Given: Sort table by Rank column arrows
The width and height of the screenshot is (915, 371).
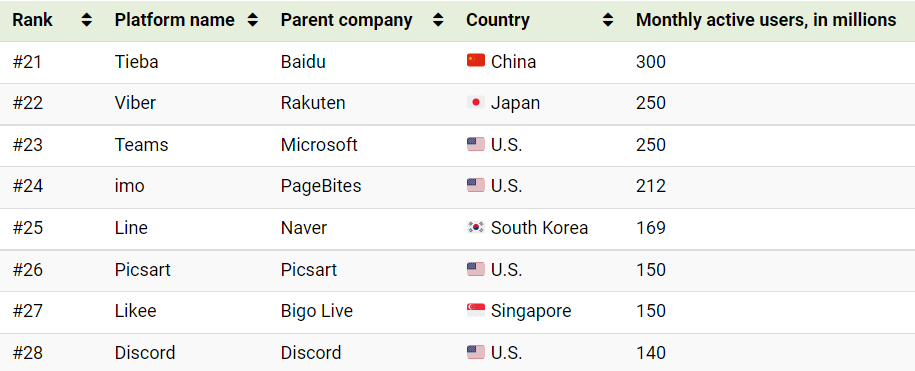Looking at the screenshot, I should click(x=86, y=20).
